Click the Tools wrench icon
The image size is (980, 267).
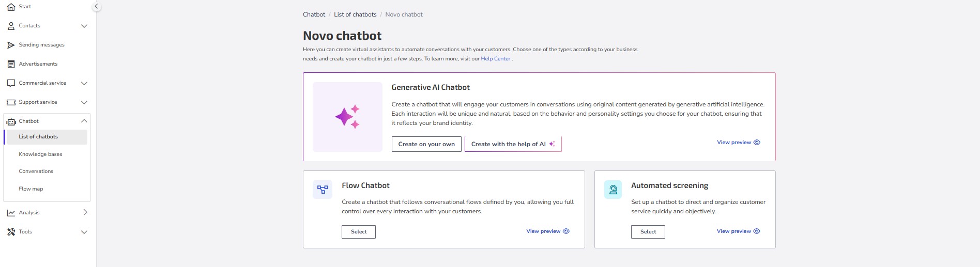coord(11,232)
